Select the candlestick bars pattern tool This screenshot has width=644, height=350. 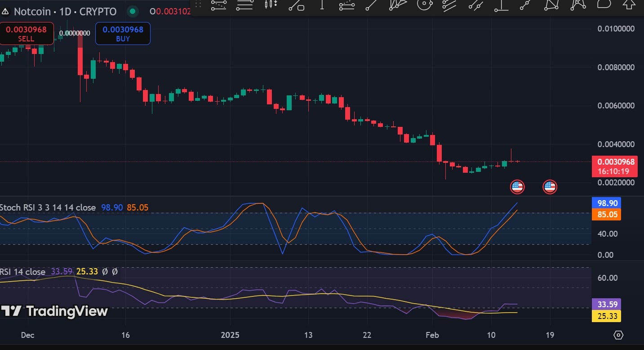click(x=271, y=4)
